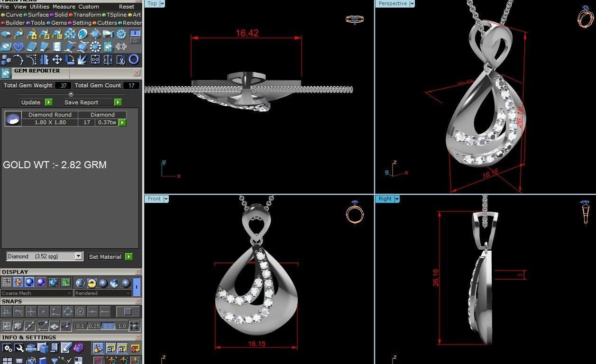Open the Perspective viewport dropdown arrow
This screenshot has width=596, height=364.
412,3
